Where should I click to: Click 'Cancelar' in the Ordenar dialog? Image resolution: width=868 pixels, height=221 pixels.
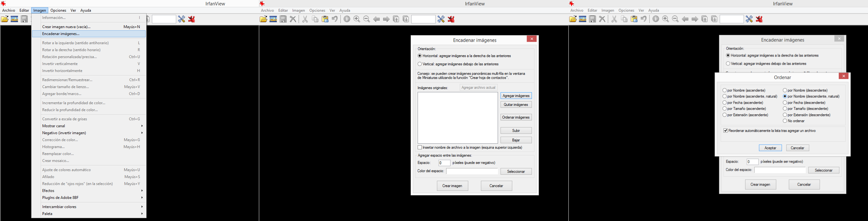point(798,148)
